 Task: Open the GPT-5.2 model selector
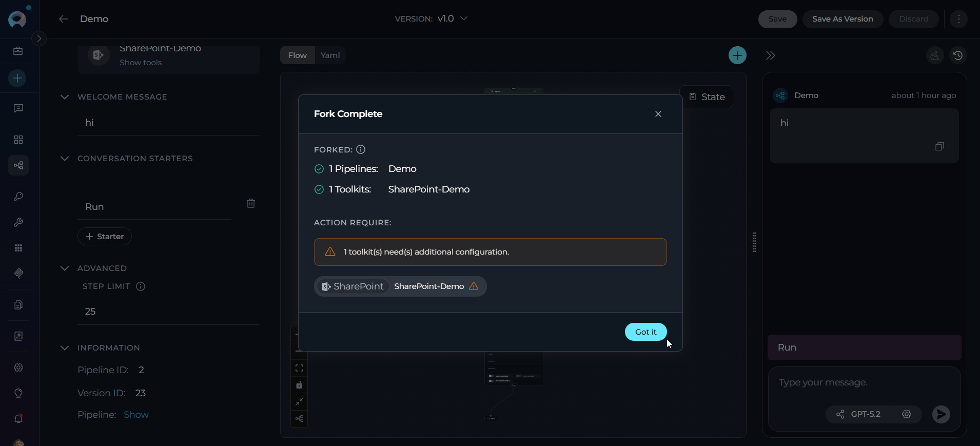(858, 414)
